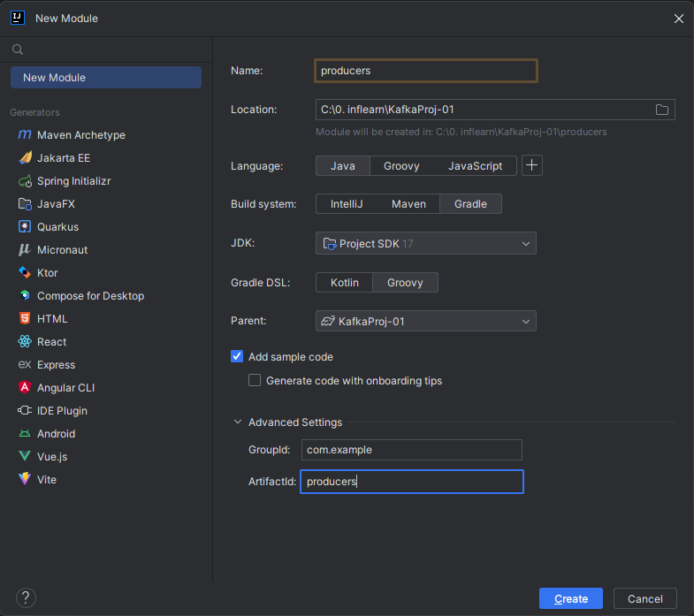Choose the Jakarta EE generator icon

25,157
